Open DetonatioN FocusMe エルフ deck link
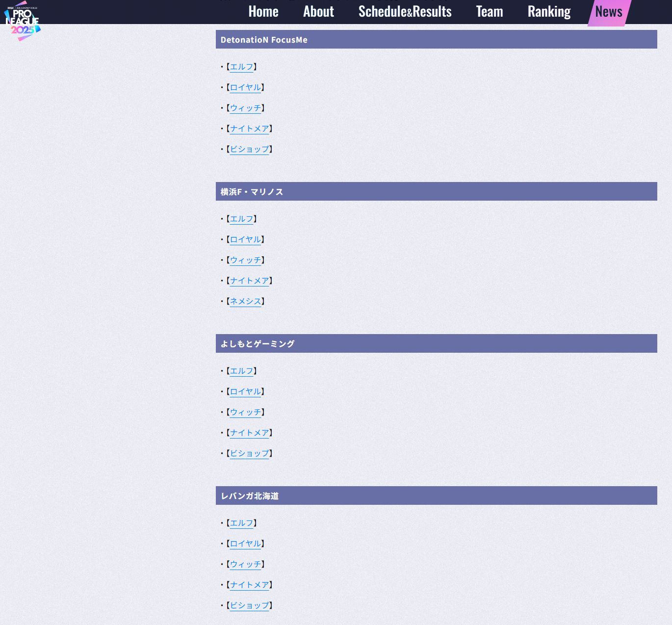 pyautogui.click(x=241, y=67)
